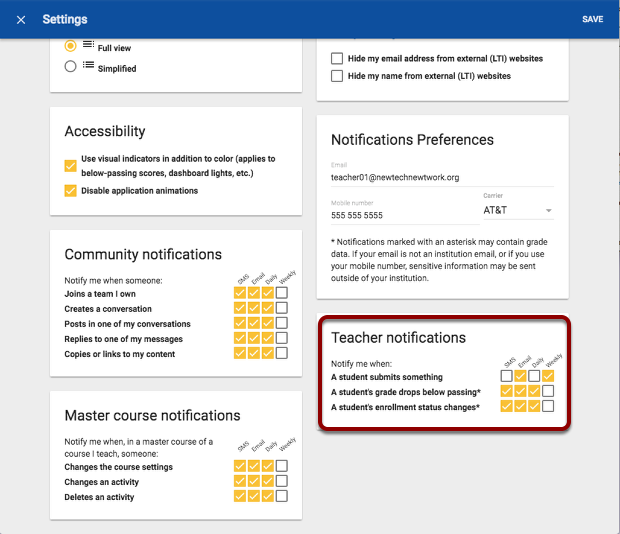Toggle Disable application animations checkbox
The width and height of the screenshot is (620, 534).
70,191
